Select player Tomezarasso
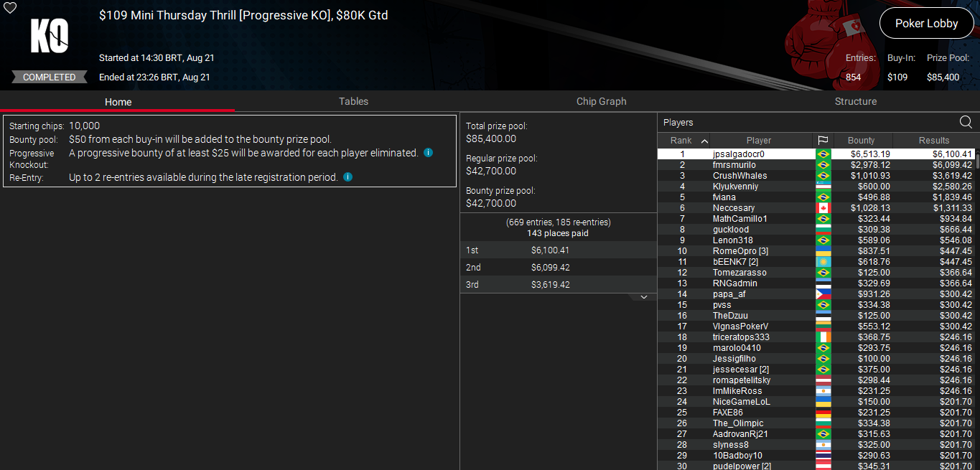Screen dimensions: 980x470 (x=816, y=273)
